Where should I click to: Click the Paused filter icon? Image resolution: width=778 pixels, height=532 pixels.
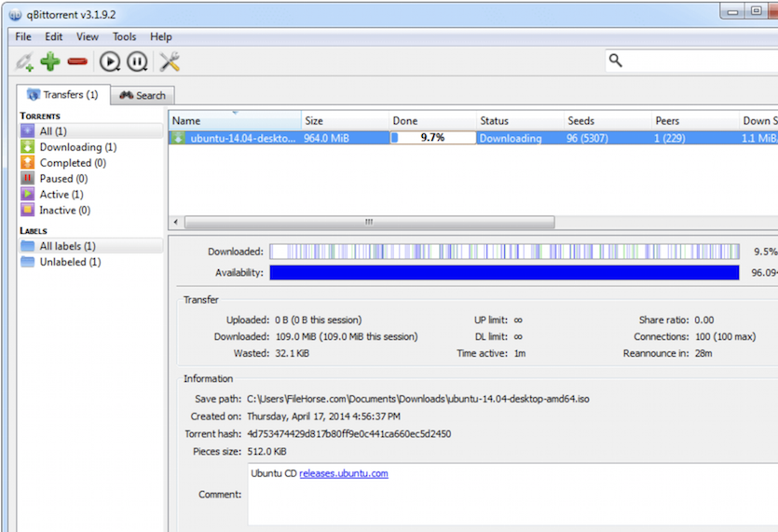[28, 179]
